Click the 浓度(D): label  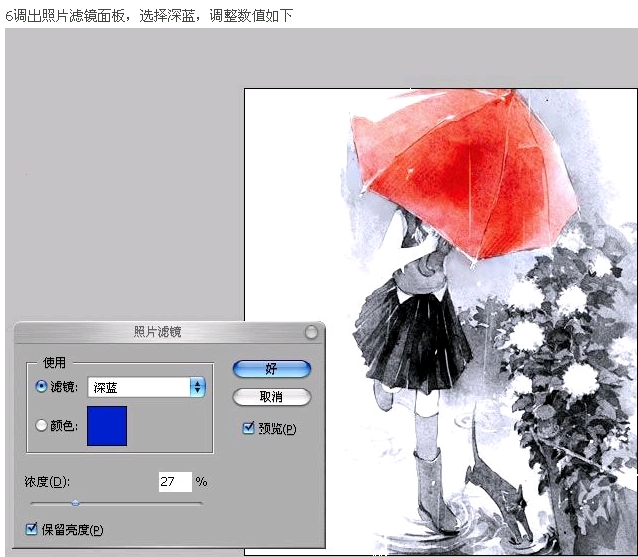(47, 482)
